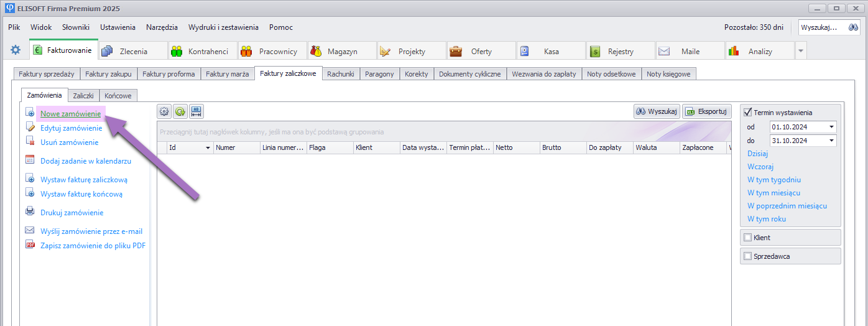Open the Kasa module
Viewport: 868px width, 326px height.
550,51
